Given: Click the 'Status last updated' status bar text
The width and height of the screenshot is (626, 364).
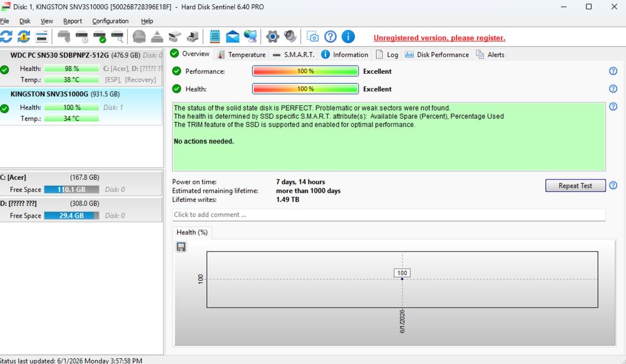Looking at the screenshot, I should click(71, 360).
